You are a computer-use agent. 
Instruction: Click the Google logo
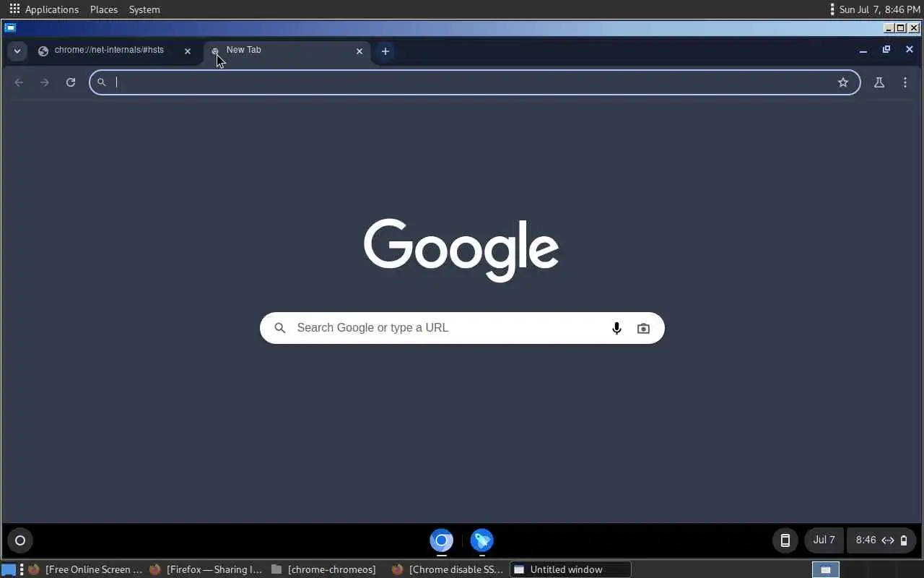[461, 250]
